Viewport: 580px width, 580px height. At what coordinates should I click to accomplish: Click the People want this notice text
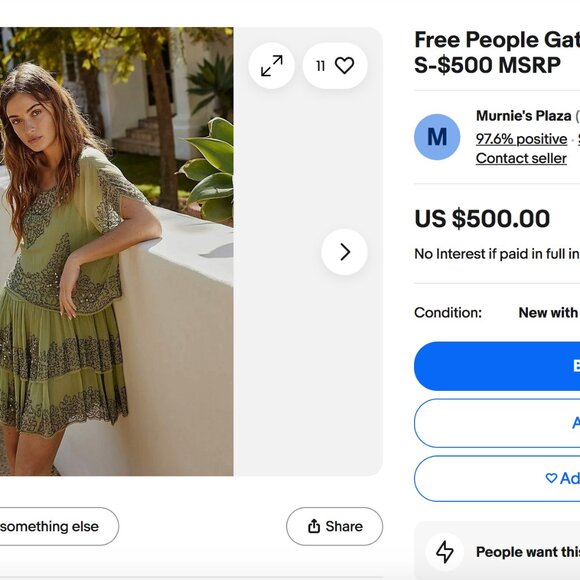(x=528, y=552)
